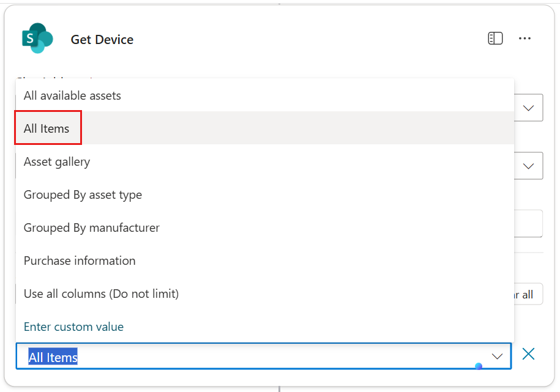
Task: Click the SharePoint connector icon
Action: pos(37,38)
